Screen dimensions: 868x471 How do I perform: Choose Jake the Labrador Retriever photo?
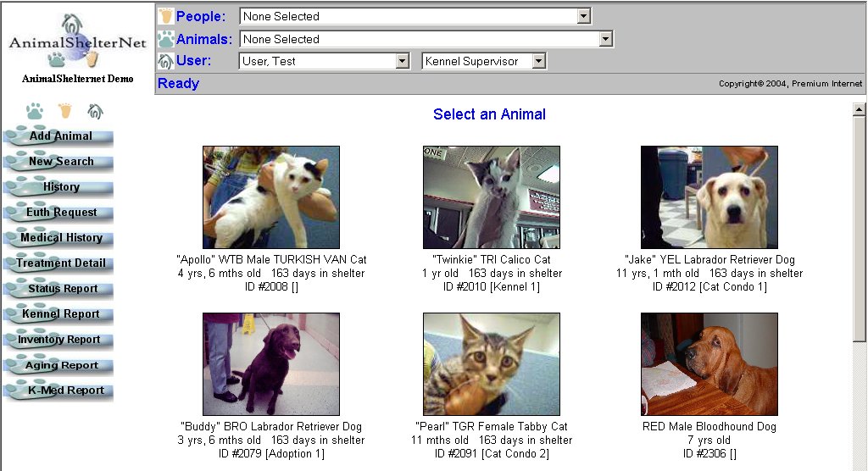[x=709, y=197]
